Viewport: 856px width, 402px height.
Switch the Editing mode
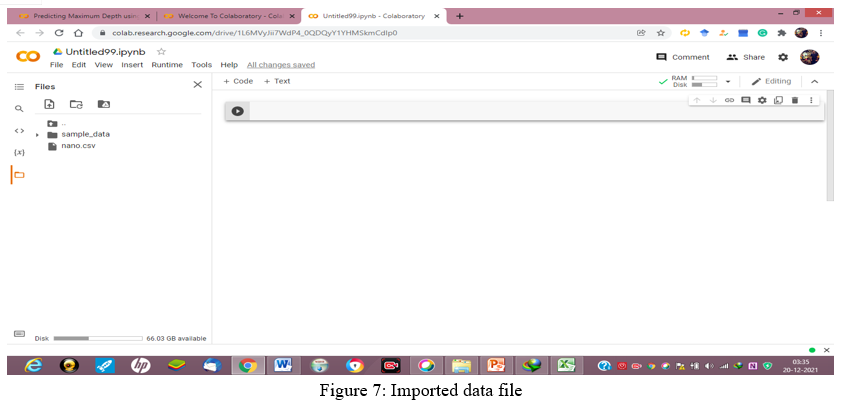click(x=771, y=81)
